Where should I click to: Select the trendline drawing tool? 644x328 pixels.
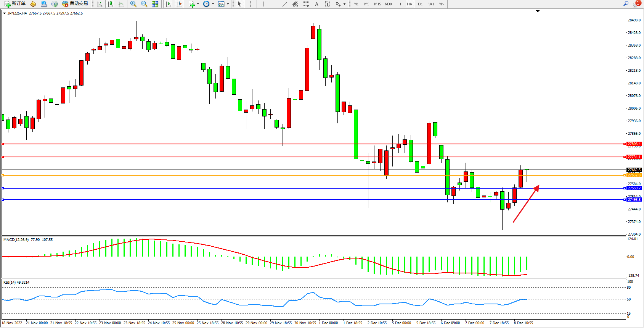tap(285, 4)
